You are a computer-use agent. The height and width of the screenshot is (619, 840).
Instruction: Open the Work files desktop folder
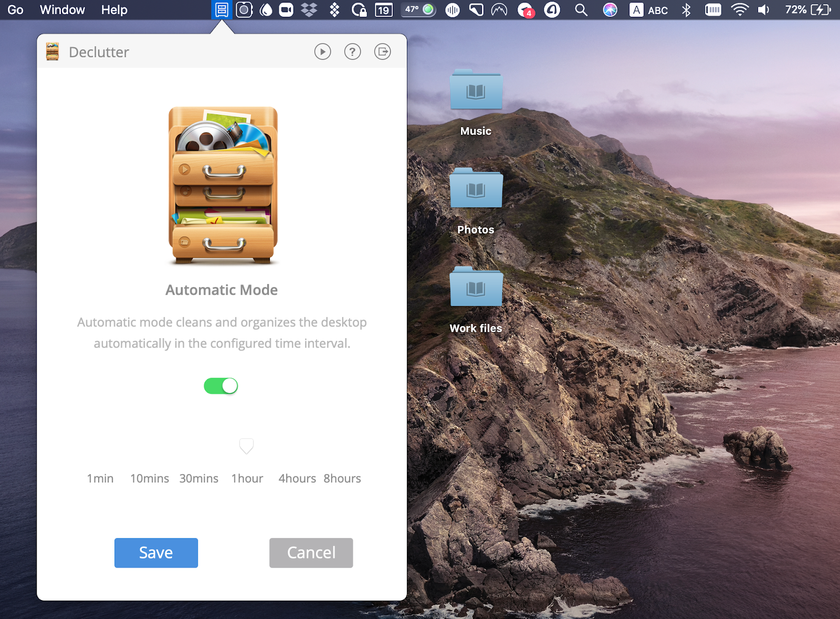pos(476,287)
